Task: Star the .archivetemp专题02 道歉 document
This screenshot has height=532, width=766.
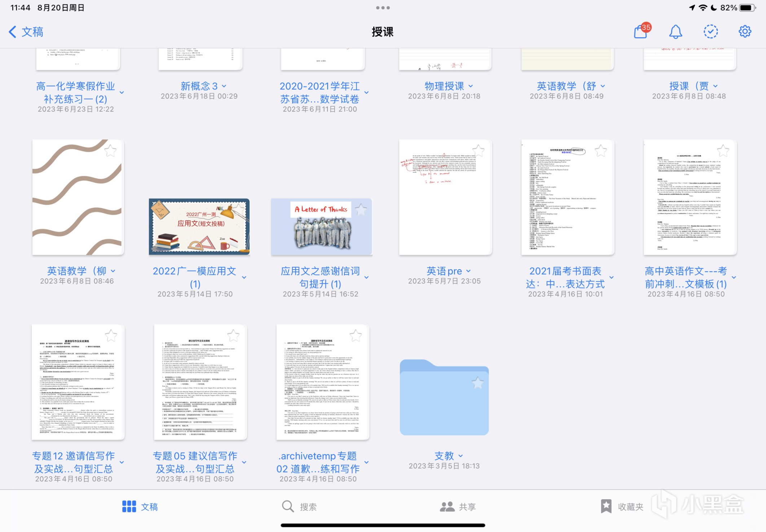Action: click(x=356, y=336)
